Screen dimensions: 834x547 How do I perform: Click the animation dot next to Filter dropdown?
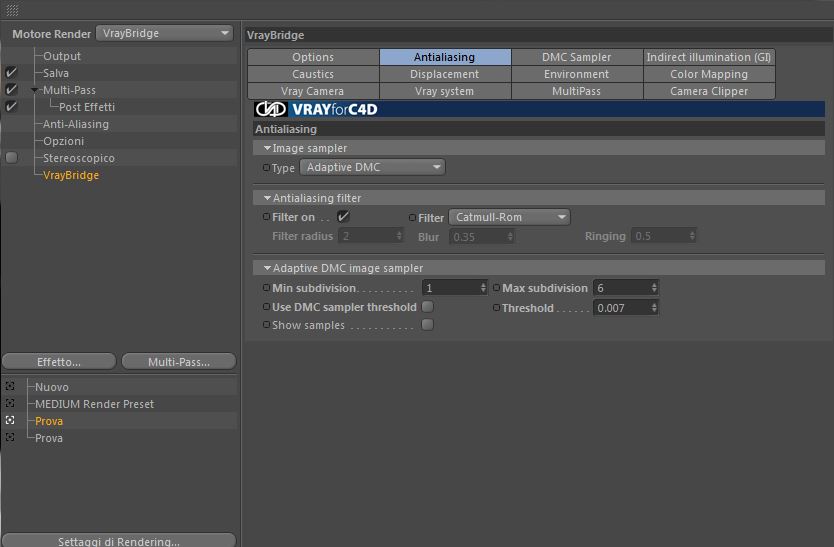(412, 217)
